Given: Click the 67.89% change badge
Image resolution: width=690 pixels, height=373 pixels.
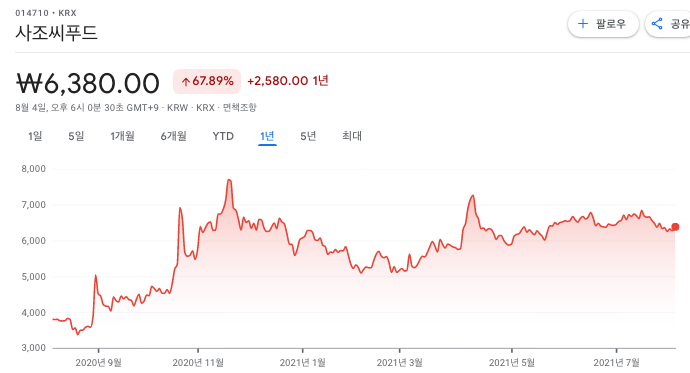Looking at the screenshot, I should pos(207,81).
